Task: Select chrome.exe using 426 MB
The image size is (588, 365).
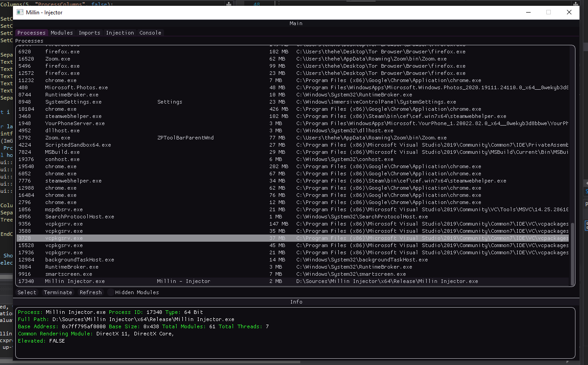Action: point(293,109)
